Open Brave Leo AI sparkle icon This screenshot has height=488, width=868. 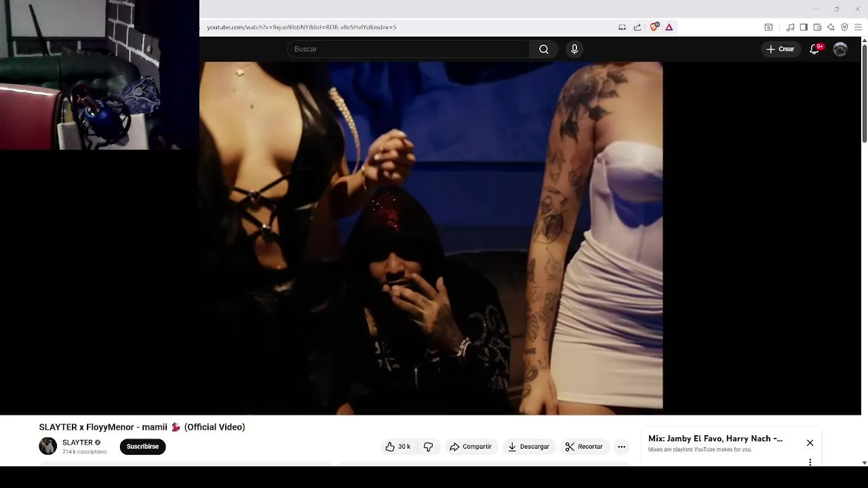831,27
